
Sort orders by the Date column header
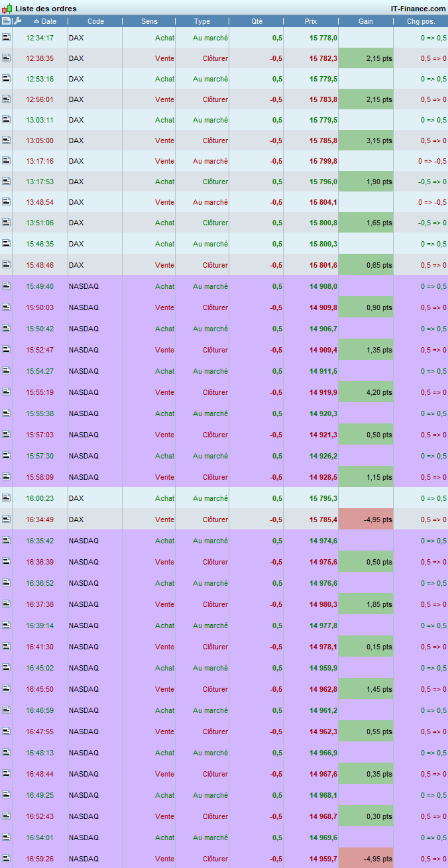tap(46, 21)
